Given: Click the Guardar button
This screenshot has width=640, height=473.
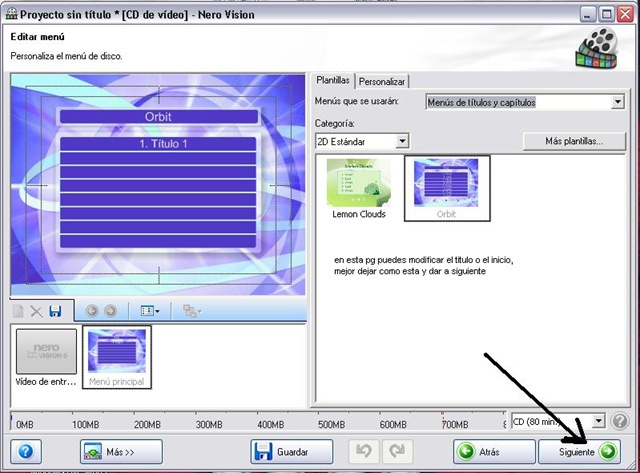Looking at the screenshot, I should (x=291, y=451).
